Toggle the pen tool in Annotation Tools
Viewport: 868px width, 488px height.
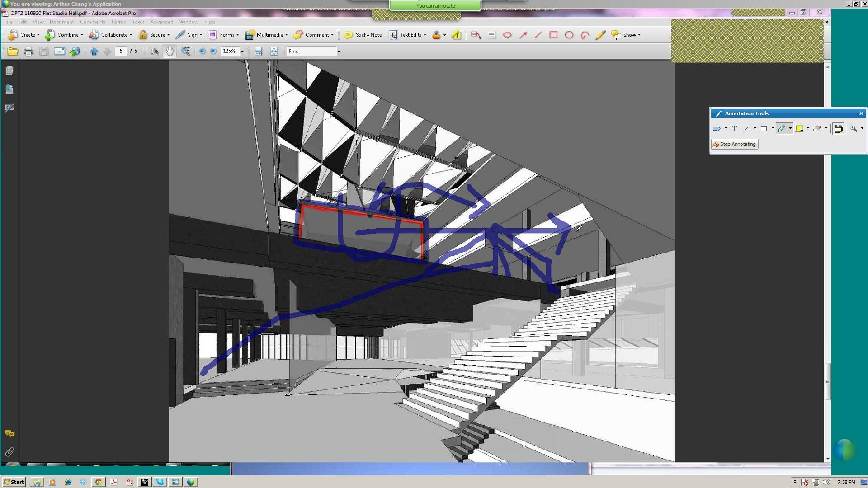pyautogui.click(x=781, y=129)
